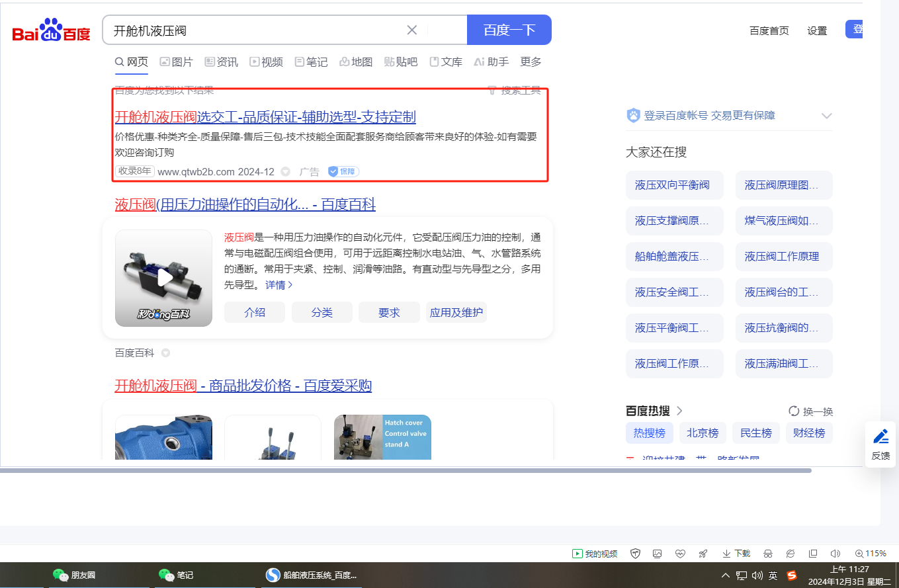899x588 pixels.
Task: Click the suggestion starting with 液压抗衡阀的
Action: point(784,328)
